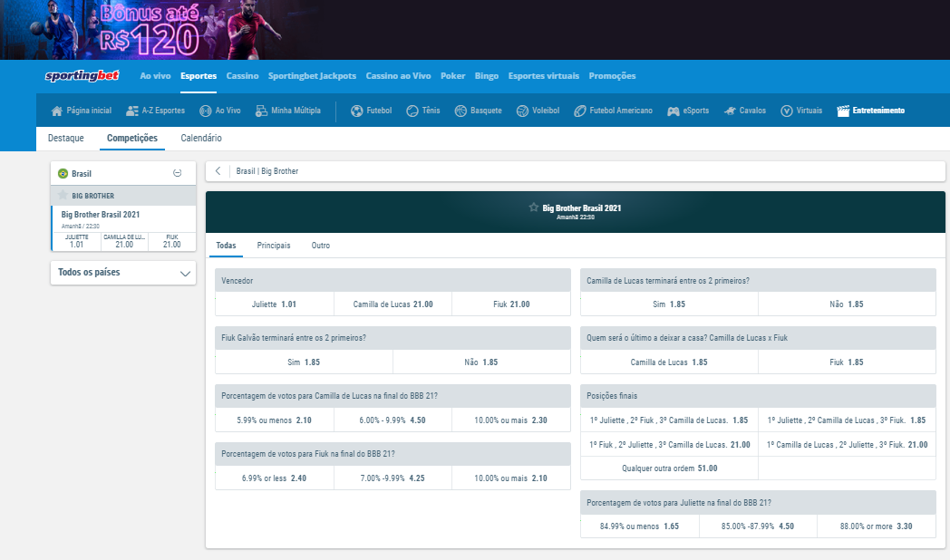Collapse Camilla de Lucas top 2 market header
950x560 pixels.
[758, 281]
